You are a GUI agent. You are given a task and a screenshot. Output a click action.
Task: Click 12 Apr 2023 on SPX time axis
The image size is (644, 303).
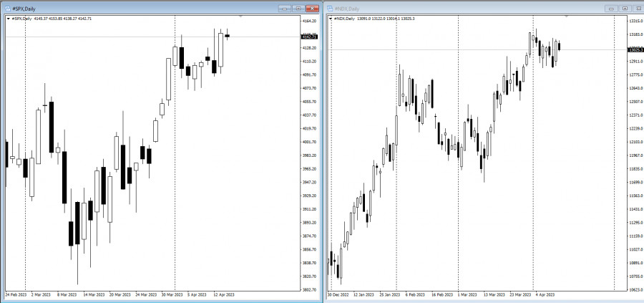point(225,295)
